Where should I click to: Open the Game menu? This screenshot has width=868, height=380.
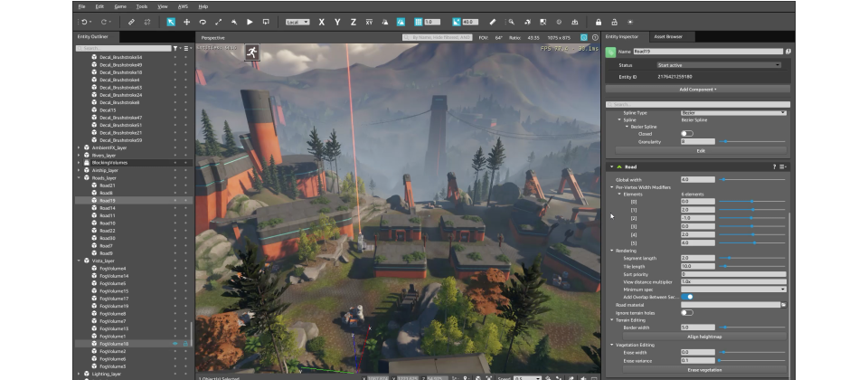pos(120,6)
